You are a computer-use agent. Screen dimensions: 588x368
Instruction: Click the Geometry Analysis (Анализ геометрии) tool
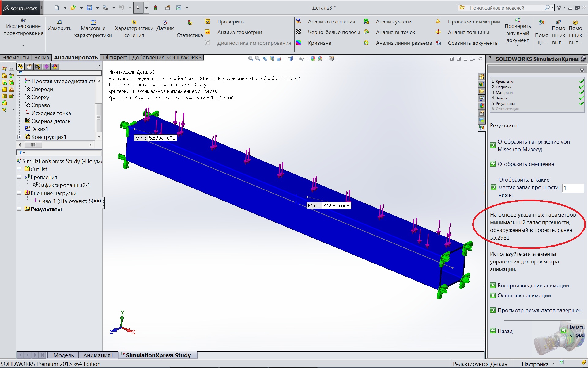tap(239, 32)
